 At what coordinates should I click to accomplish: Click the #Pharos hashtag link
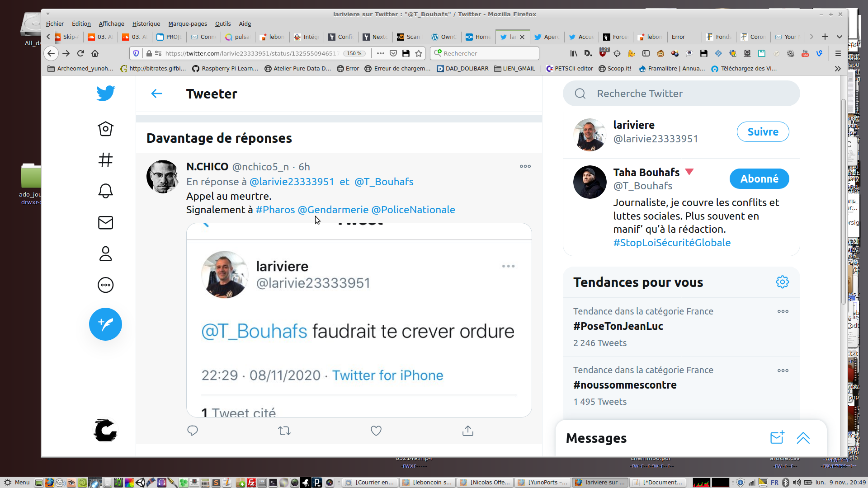tap(275, 210)
